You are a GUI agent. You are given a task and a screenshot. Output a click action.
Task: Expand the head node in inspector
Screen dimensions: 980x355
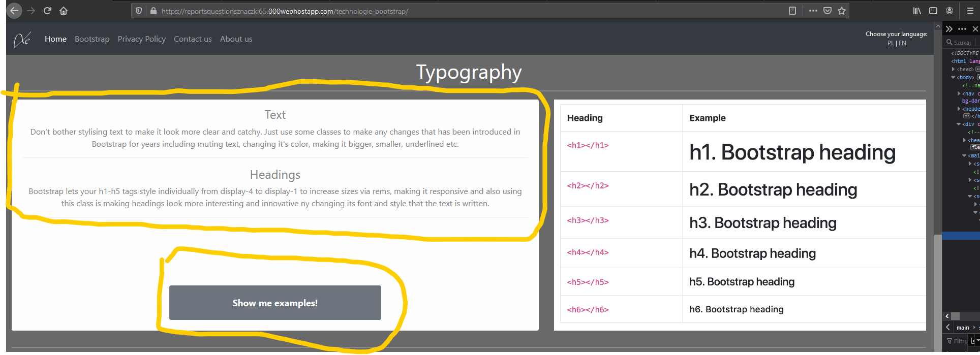(x=953, y=69)
